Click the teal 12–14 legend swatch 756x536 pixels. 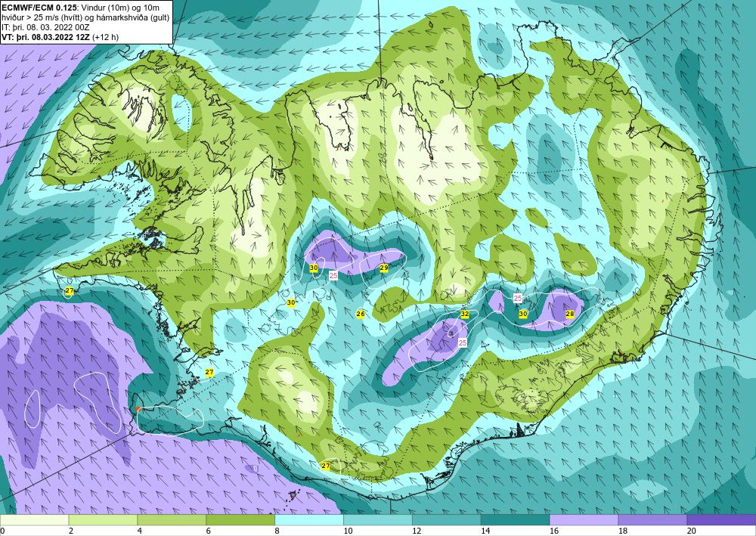(x=447, y=520)
